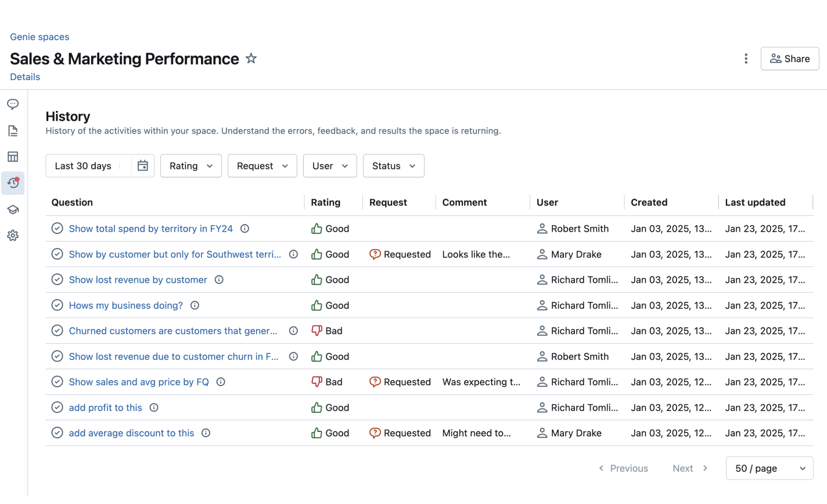Go to Genie spaces breadcrumb link

tap(39, 37)
